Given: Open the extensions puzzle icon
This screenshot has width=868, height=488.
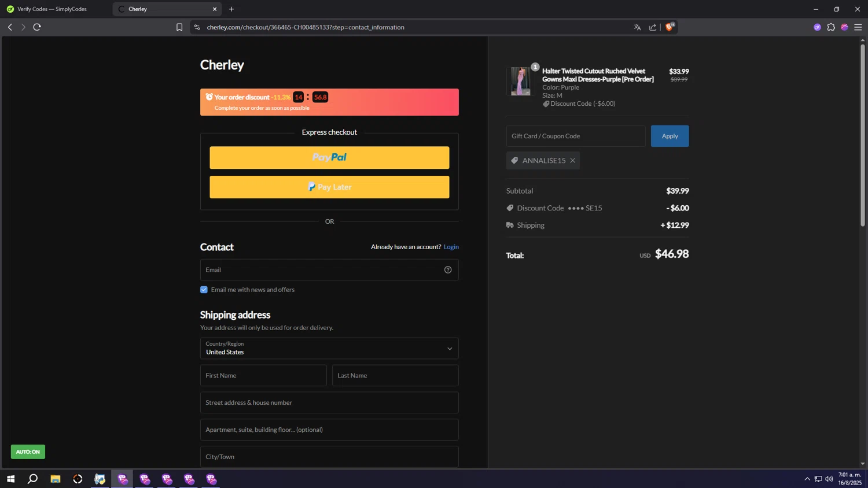Looking at the screenshot, I should coord(831,27).
